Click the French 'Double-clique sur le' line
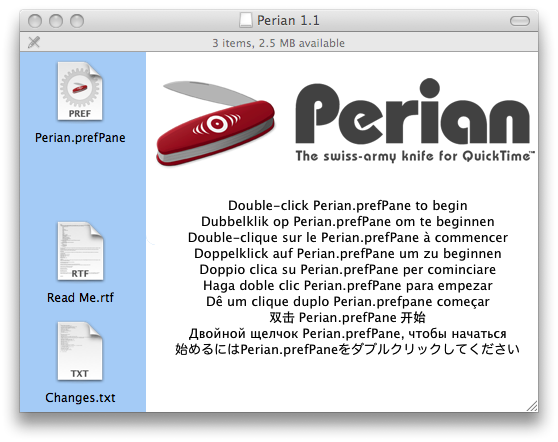 point(348,238)
